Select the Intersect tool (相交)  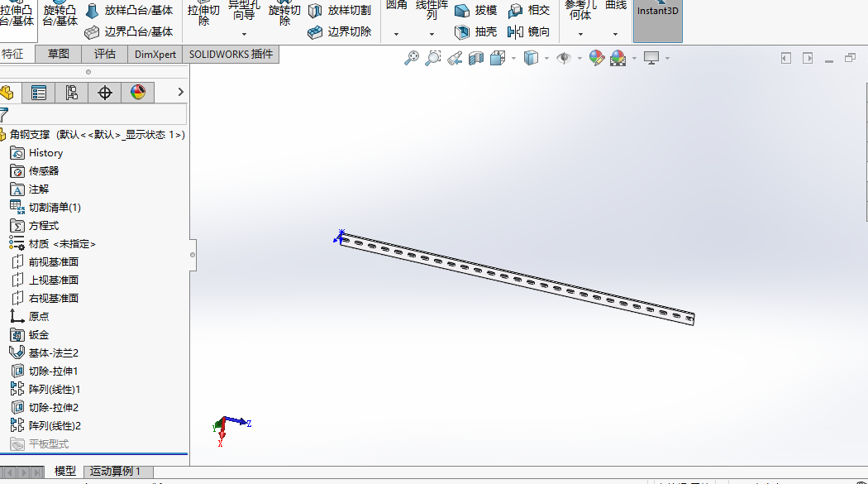point(529,11)
